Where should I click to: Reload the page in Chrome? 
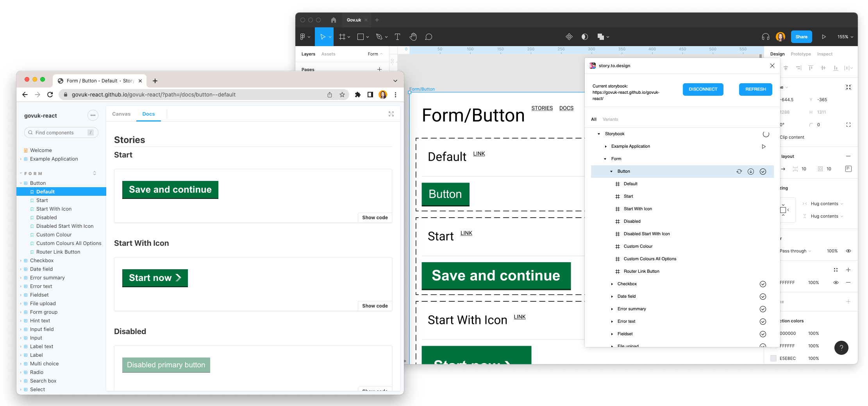click(x=50, y=95)
